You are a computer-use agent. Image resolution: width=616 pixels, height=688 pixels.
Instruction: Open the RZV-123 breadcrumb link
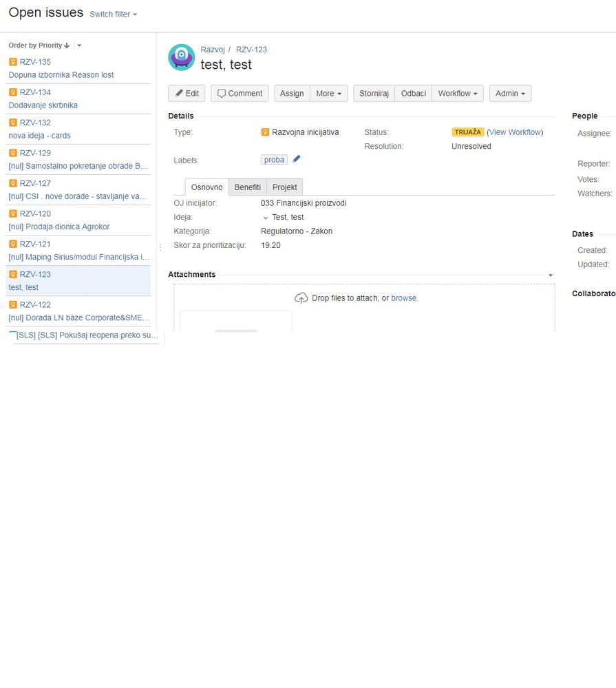point(251,50)
